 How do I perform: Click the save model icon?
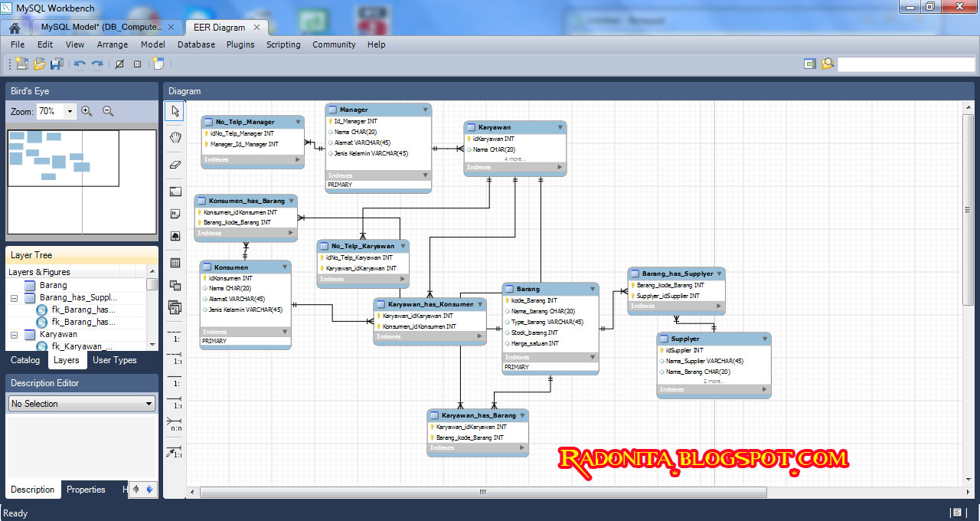tap(57, 64)
